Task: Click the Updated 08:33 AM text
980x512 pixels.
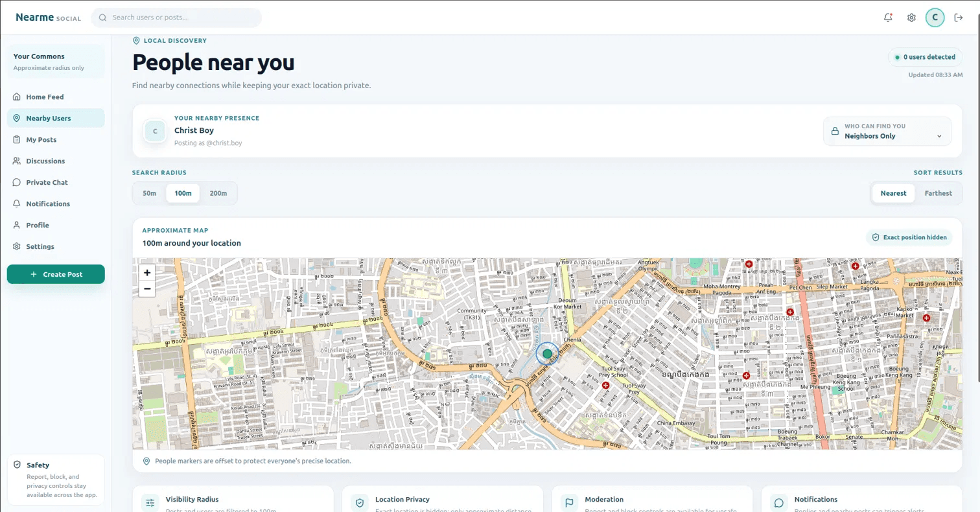Action: tap(935, 75)
